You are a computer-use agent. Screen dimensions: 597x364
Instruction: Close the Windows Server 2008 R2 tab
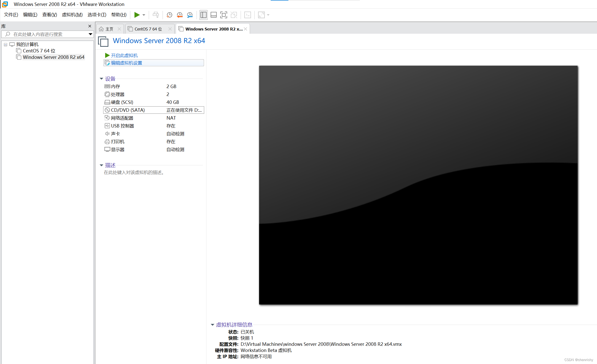point(245,29)
